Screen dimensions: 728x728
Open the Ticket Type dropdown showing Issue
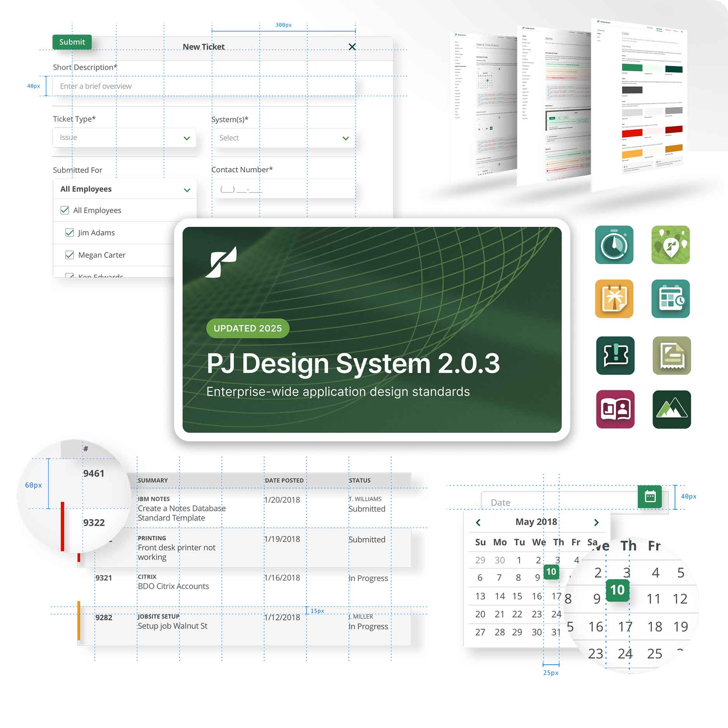tap(124, 138)
